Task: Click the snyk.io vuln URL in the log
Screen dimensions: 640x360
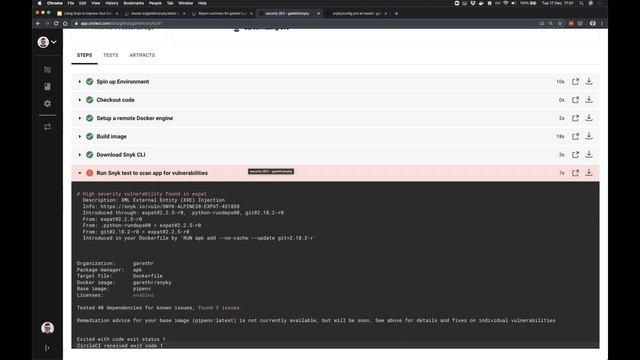Action: coord(170,207)
